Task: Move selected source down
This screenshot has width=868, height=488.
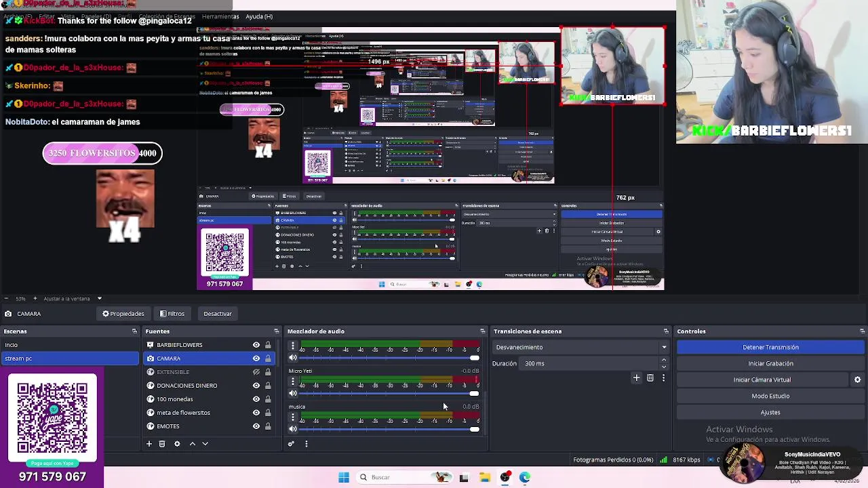Action: point(205,444)
